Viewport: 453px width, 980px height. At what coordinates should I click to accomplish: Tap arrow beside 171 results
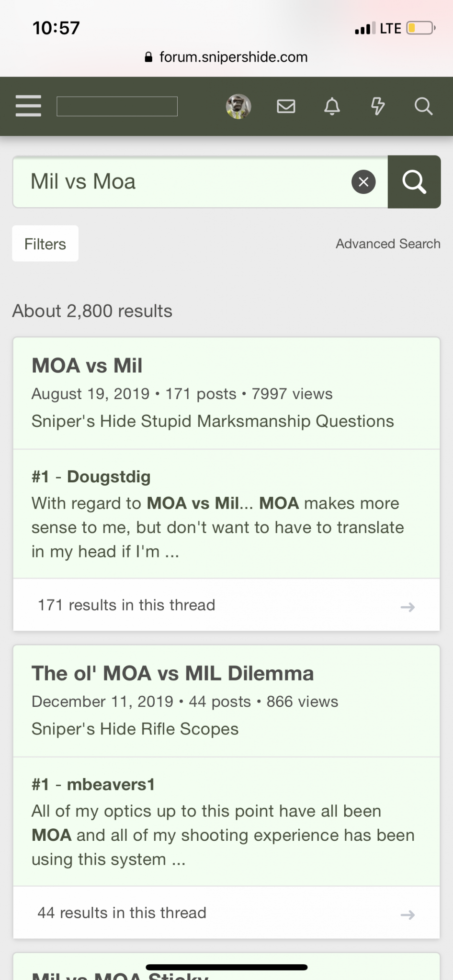pos(408,607)
